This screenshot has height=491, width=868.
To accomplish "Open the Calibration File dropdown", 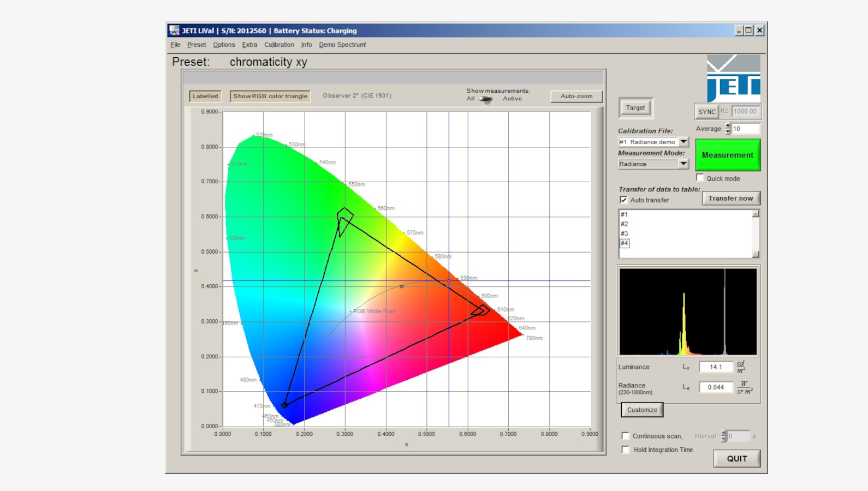I will [x=683, y=142].
